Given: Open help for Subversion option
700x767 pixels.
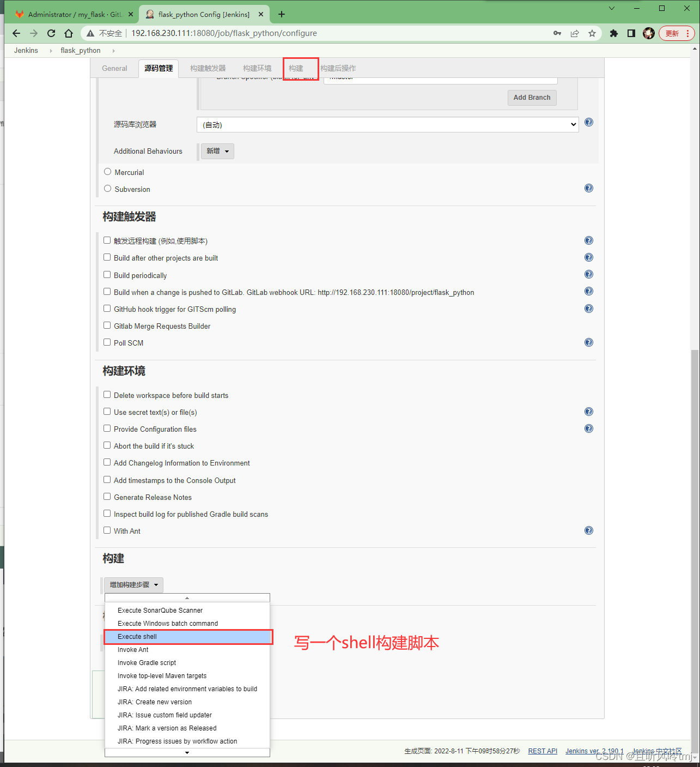Looking at the screenshot, I should tap(589, 188).
